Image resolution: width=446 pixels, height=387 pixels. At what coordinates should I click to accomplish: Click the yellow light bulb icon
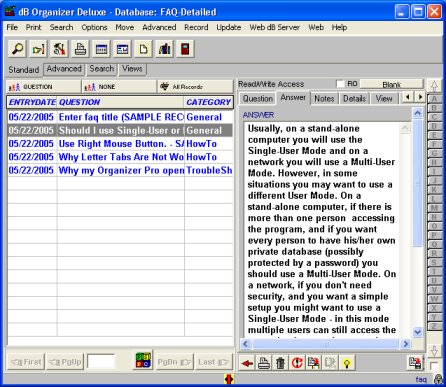click(x=347, y=363)
